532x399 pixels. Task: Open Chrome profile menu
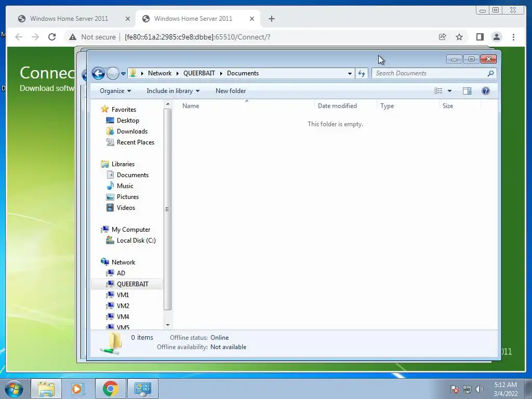(x=496, y=37)
